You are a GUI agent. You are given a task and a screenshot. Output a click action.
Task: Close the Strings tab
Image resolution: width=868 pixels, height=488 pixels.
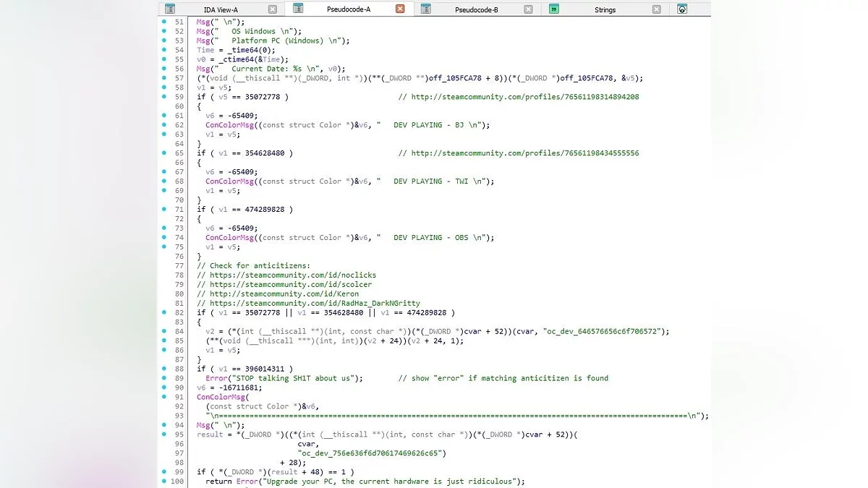point(657,9)
